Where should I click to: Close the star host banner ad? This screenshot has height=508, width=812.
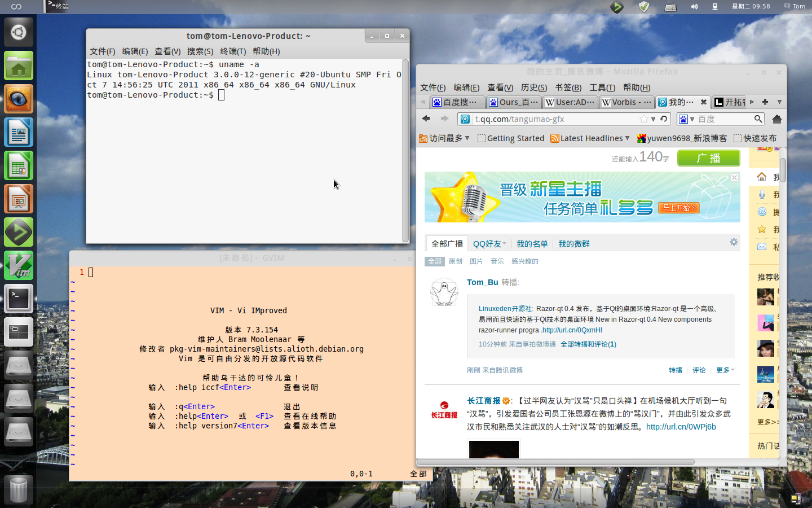pos(734,177)
